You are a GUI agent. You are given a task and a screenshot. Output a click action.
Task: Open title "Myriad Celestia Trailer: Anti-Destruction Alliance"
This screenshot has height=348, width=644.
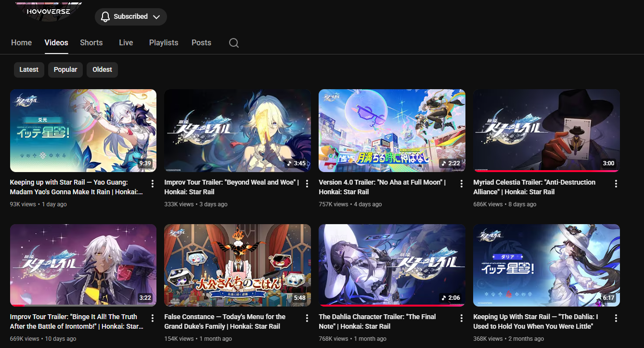coord(534,187)
